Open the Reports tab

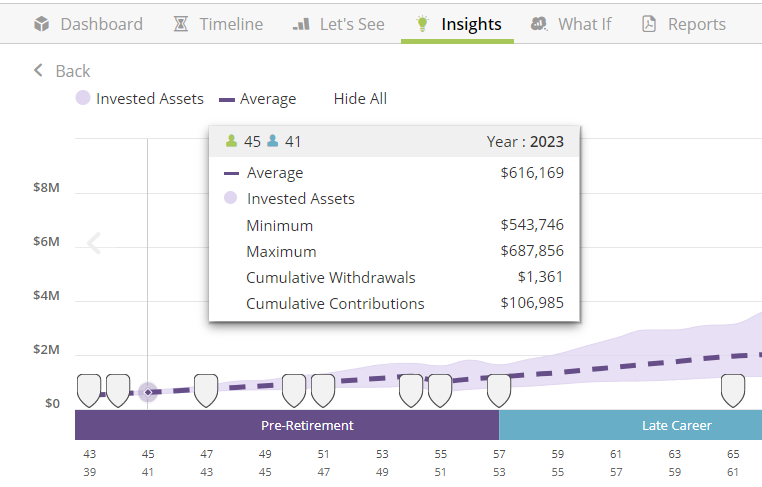[x=696, y=24]
